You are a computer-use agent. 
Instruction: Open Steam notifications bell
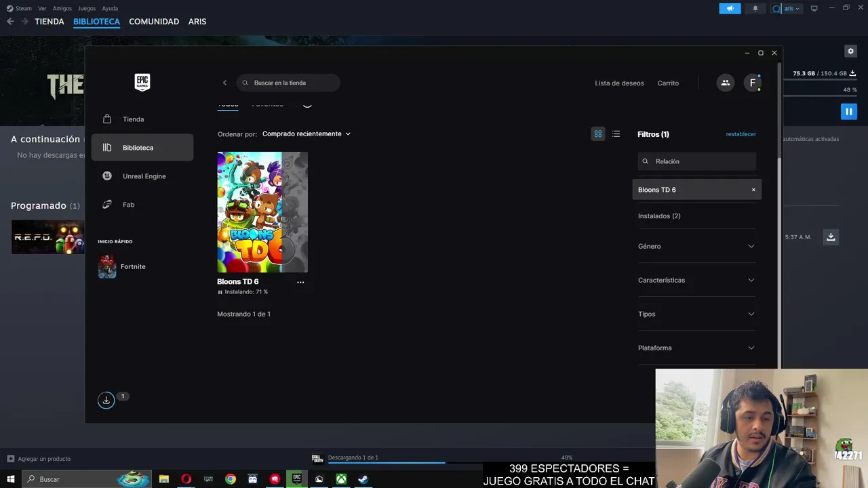click(755, 8)
